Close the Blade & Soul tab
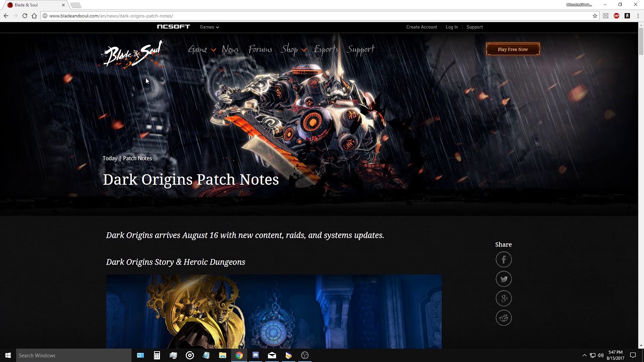This screenshot has width=644, height=362. point(63,5)
